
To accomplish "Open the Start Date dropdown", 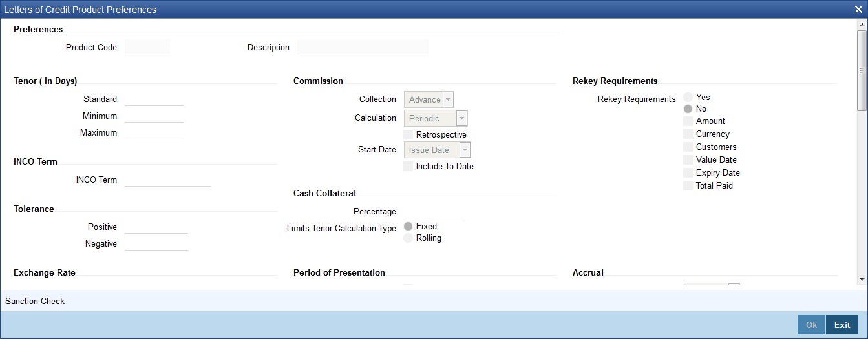I will [x=438, y=150].
